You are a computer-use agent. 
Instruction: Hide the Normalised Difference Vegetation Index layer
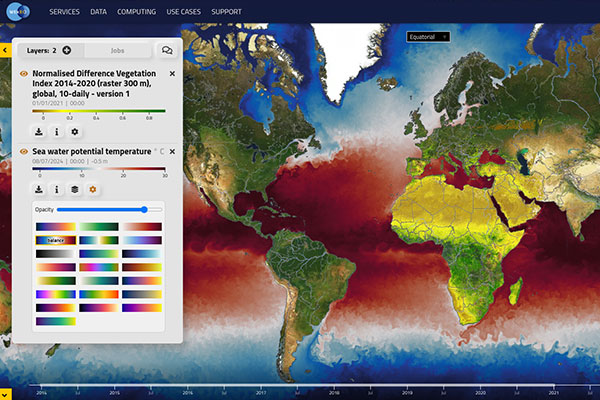pos(24,74)
